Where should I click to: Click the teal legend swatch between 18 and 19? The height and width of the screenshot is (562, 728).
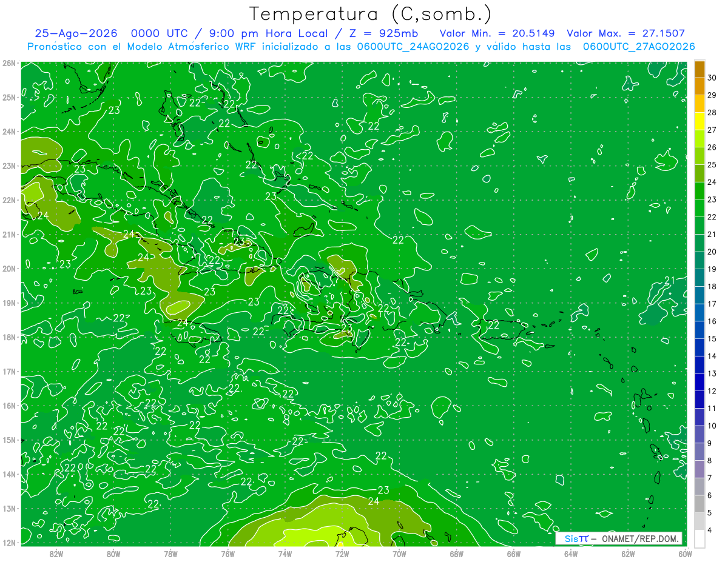[699, 278]
